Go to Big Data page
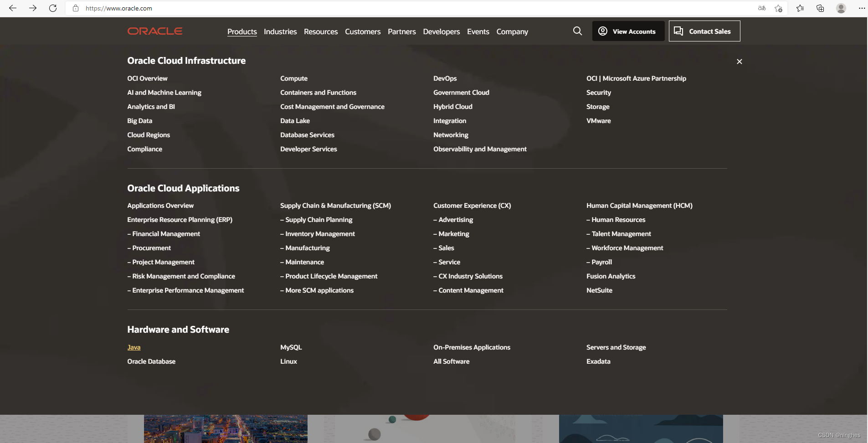 (139, 121)
